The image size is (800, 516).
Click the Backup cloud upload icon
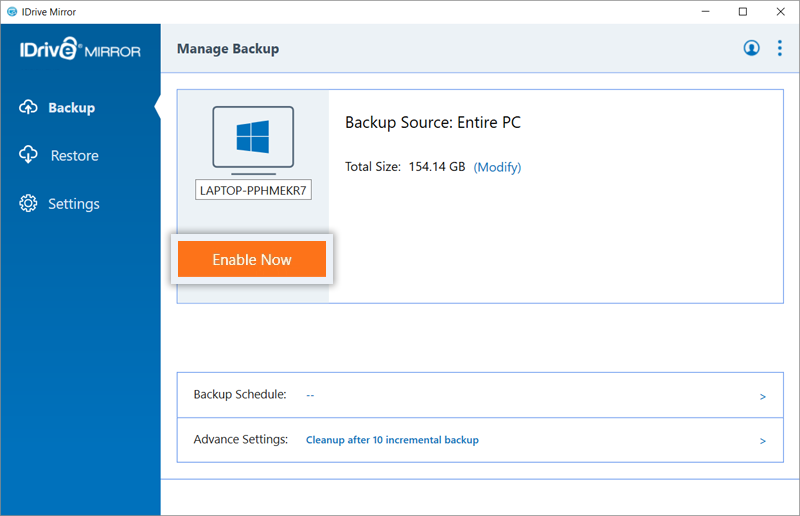[x=29, y=107]
